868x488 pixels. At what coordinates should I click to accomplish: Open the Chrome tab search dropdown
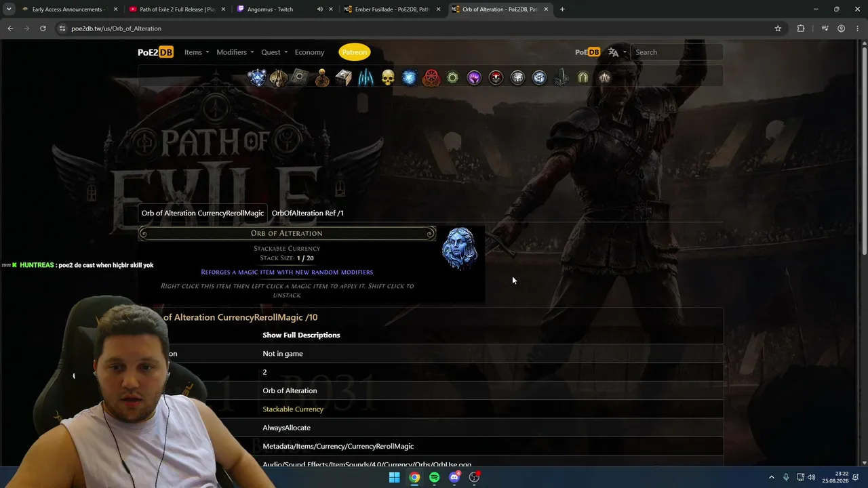click(x=9, y=9)
